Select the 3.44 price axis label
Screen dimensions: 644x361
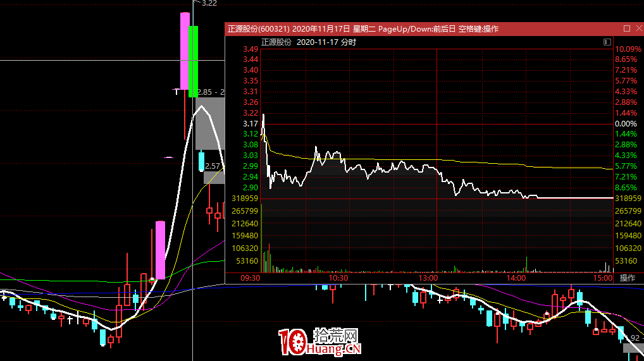251,59
